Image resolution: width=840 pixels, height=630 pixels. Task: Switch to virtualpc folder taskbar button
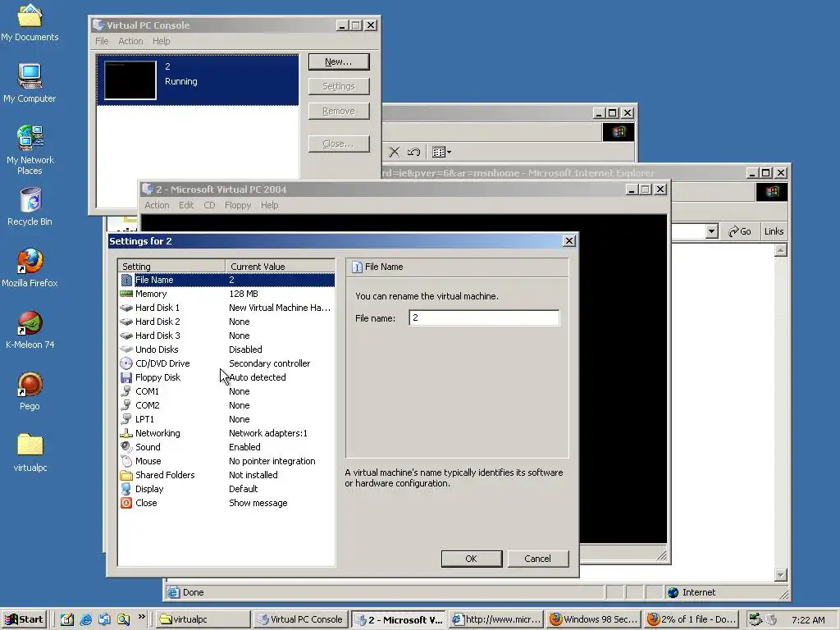(x=203, y=619)
